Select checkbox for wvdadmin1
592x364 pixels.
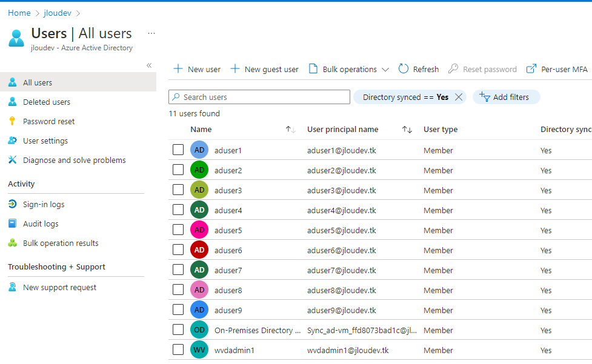(x=178, y=349)
